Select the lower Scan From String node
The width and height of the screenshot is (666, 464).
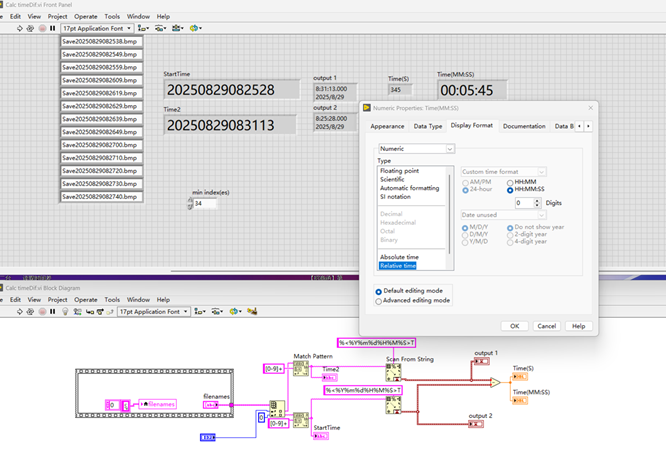coord(393,405)
